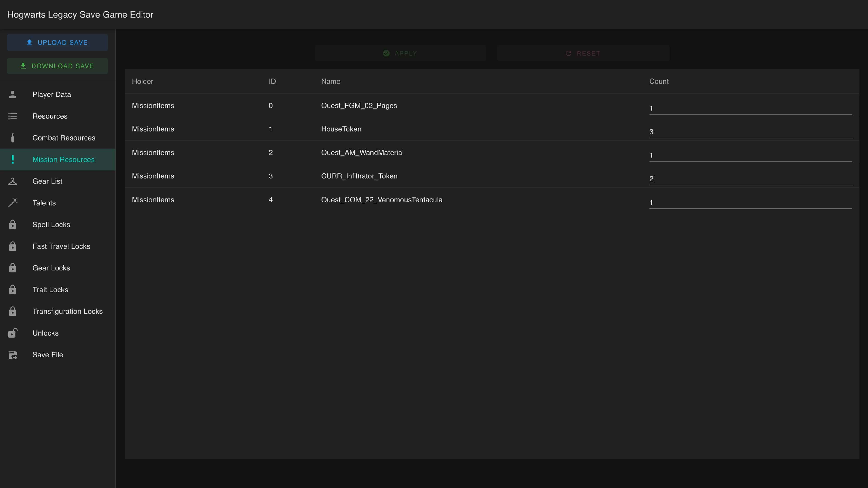868x488 pixels.
Task: Open the Gear List page
Action: 58,181
